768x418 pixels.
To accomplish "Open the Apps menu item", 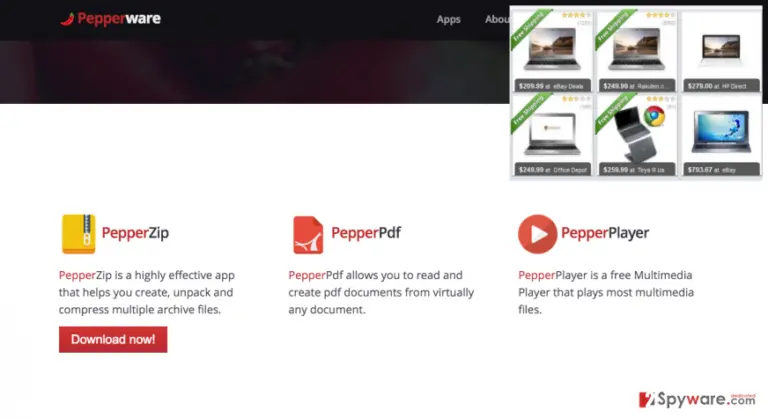I will pos(449,19).
